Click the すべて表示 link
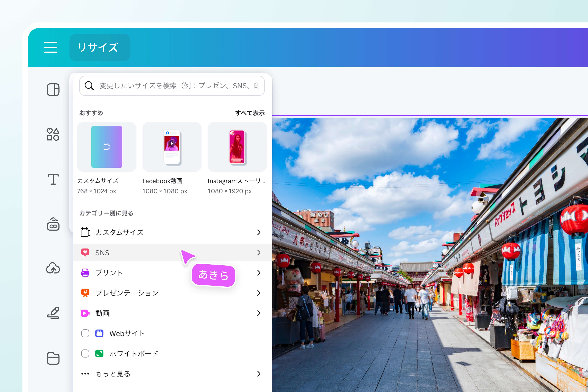 tap(250, 113)
